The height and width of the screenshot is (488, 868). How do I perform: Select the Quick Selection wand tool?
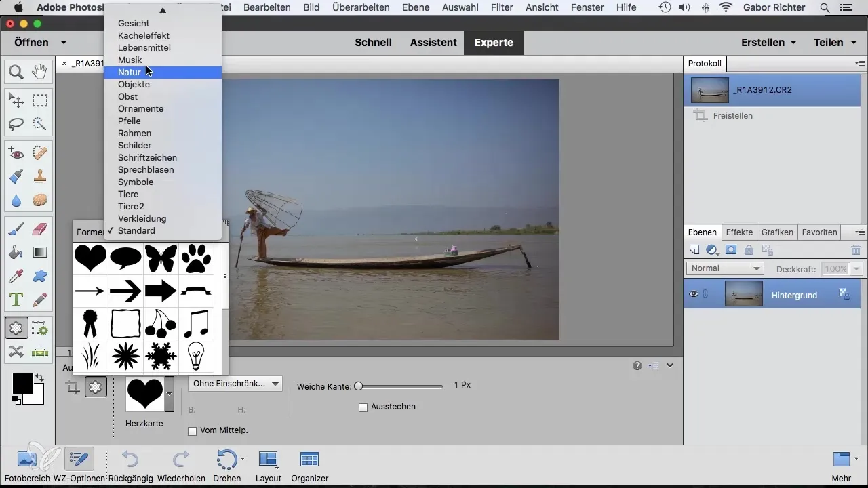click(40, 124)
